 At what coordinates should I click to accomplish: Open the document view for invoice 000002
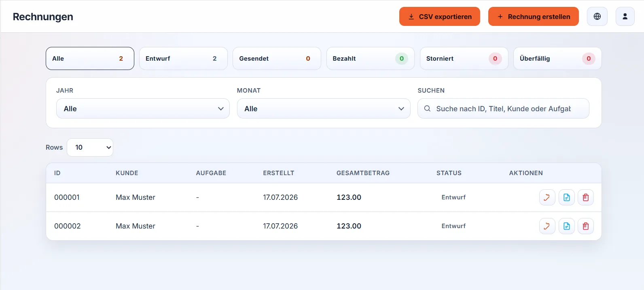566,226
